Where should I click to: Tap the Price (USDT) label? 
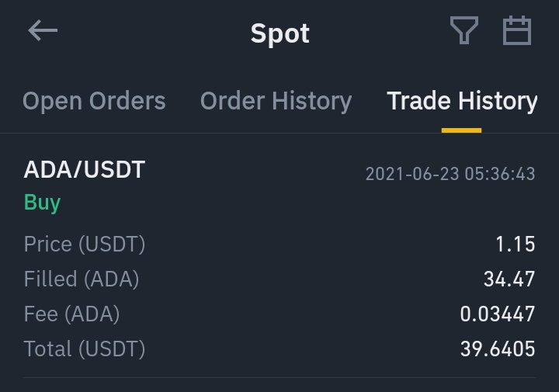[85, 244]
